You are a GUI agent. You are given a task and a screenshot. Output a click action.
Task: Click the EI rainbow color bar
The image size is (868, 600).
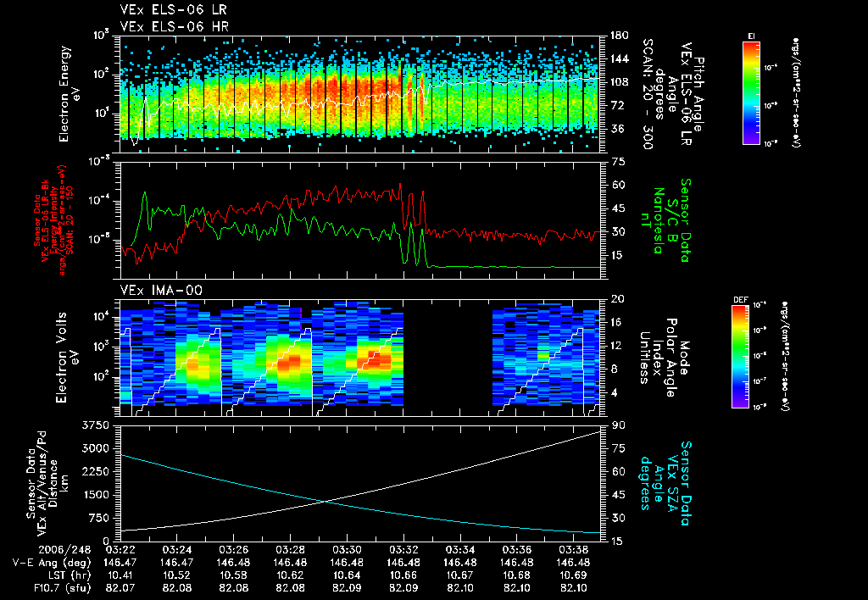pos(751,92)
